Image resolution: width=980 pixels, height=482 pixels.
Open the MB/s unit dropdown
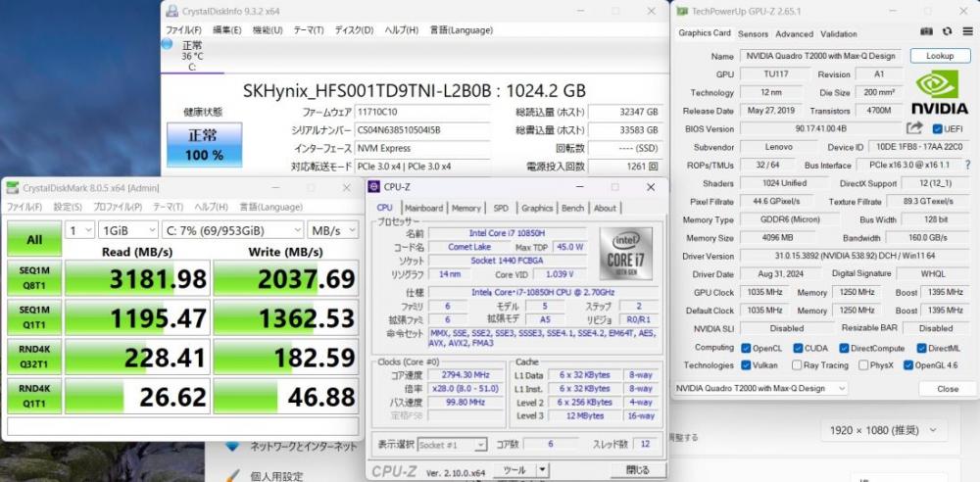[332, 230]
